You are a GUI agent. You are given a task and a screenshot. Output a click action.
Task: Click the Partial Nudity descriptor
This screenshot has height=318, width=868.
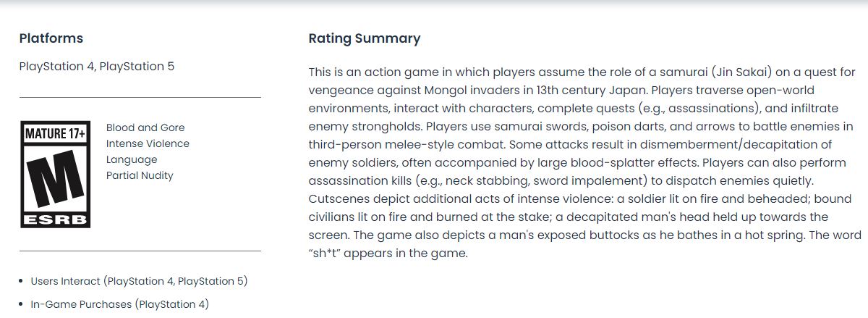pos(140,175)
